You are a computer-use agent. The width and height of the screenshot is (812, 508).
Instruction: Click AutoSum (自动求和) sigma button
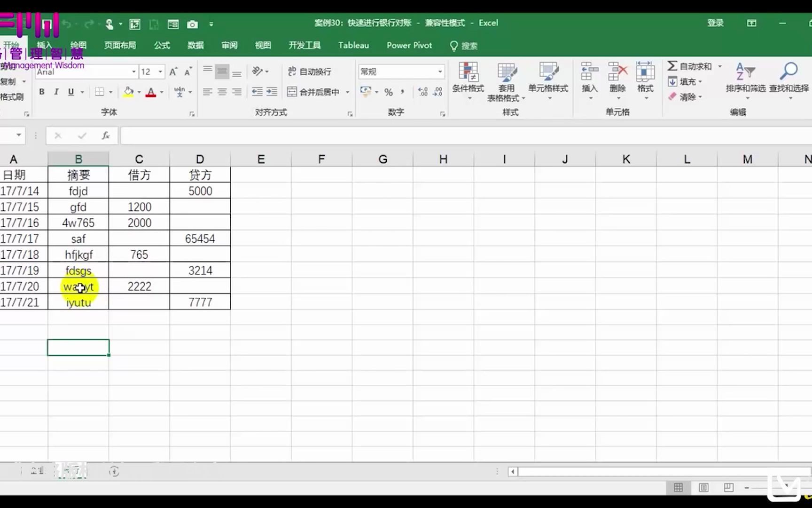tap(690, 66)
